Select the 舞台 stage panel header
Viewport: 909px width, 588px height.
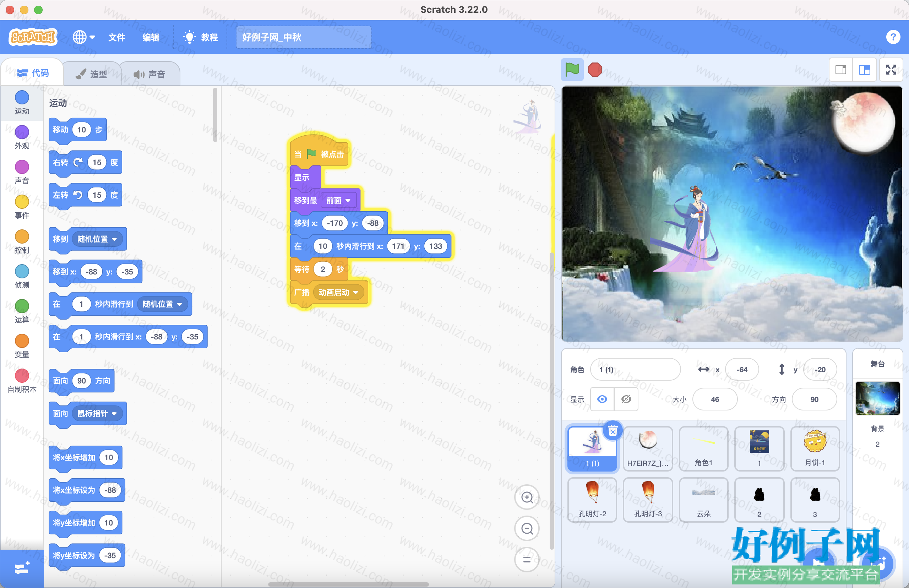point(877,364)
